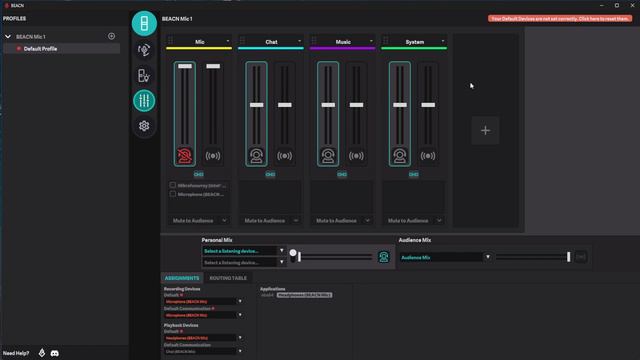Check the Microphone (BEACN) checkbox under Mic
This screenshot has width=640, height=360.
pos(173,194)
